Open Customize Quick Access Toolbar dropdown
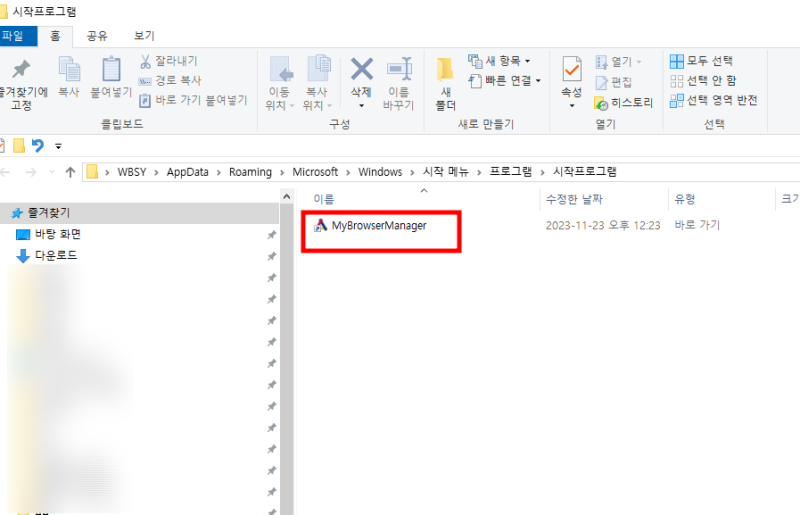 click(x=58, y=146)
